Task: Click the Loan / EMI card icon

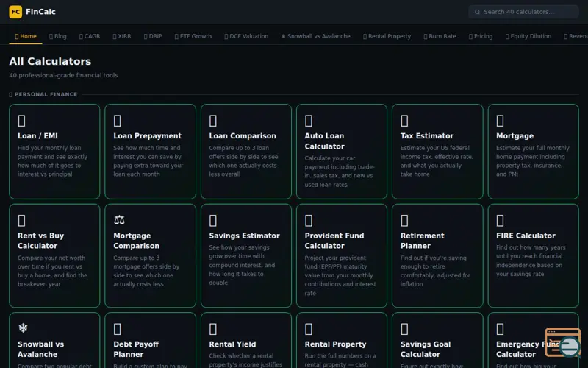Action: click(x=22, y=121)
